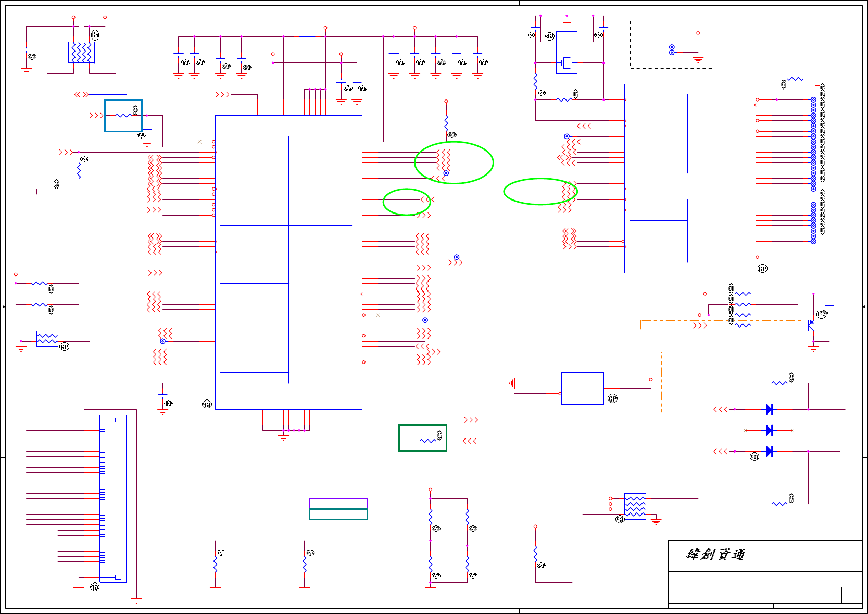Viewport: 868px width, 614px height.
Task: Click the small green ellipse right of the central IC
Action: [407, 202]
